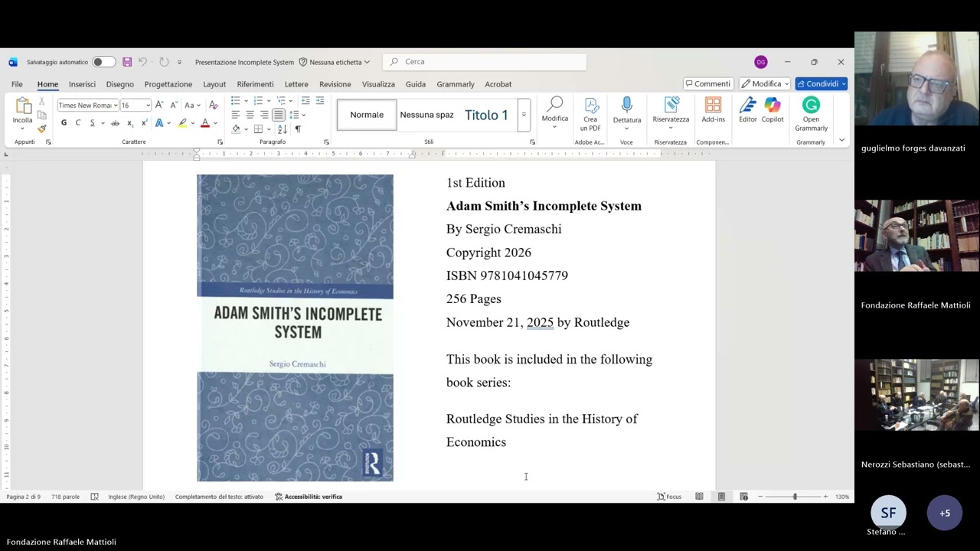Toggle underline (S) formatting
Viewport: 980px width, 551px height.
[x=92, y=122]
